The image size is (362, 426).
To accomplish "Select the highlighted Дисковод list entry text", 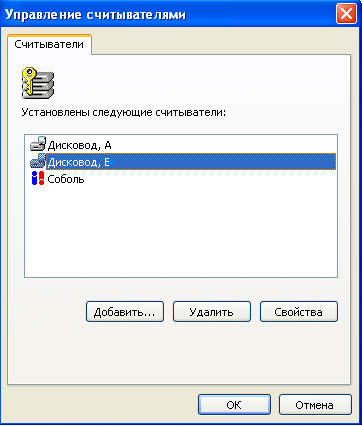I will (79, 162).
